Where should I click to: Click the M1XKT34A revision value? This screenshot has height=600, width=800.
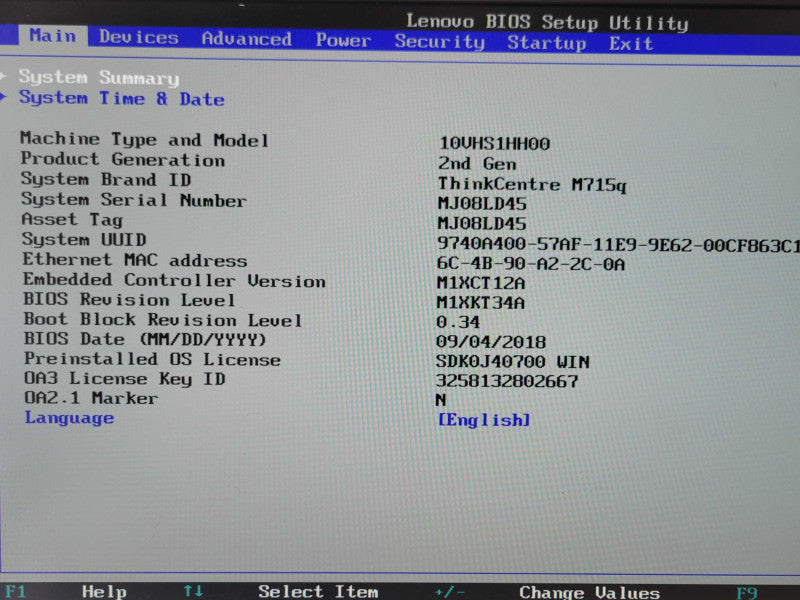click(x=481, y=303)
